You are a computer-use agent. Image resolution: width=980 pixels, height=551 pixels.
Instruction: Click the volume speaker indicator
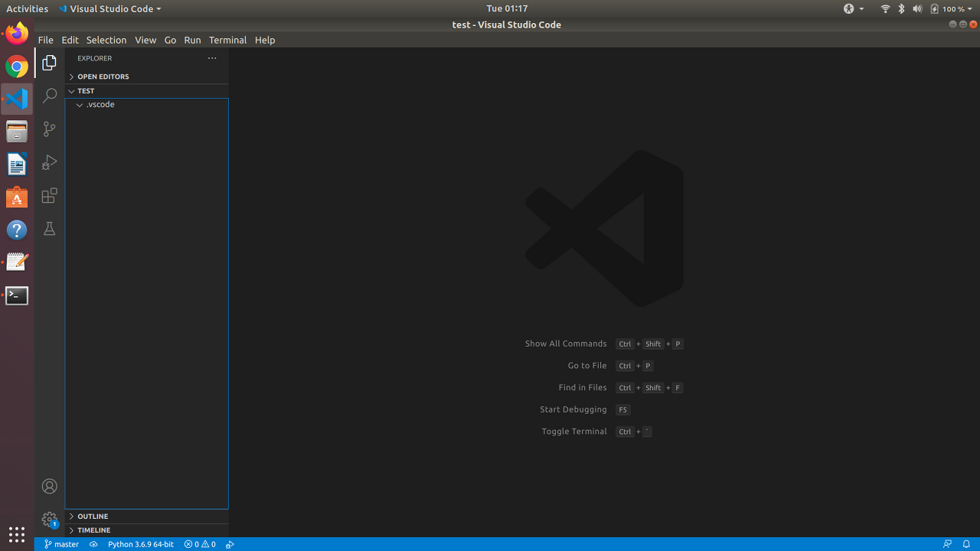tap(917, 8)
